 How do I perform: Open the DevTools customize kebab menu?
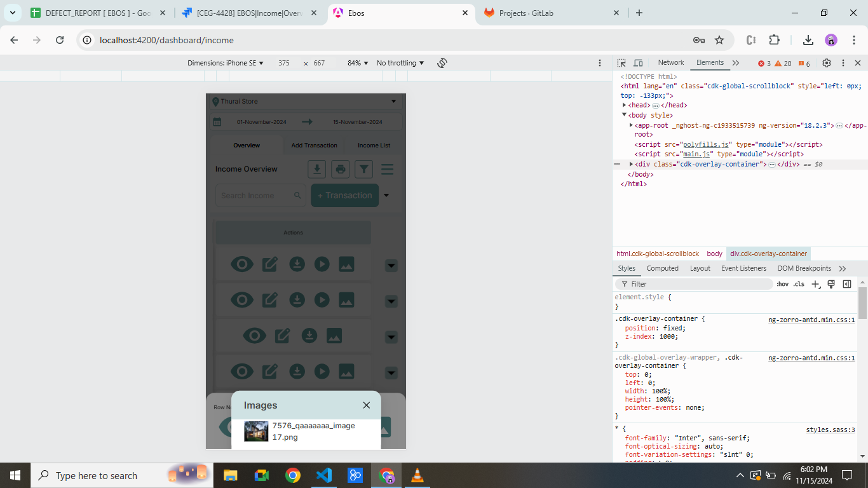843,63
